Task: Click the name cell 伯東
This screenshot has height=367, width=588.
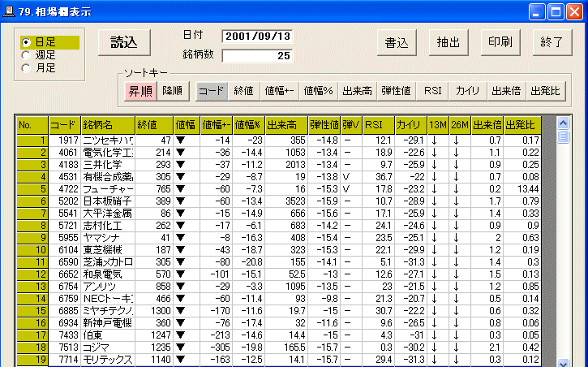Action: [108, 335]
